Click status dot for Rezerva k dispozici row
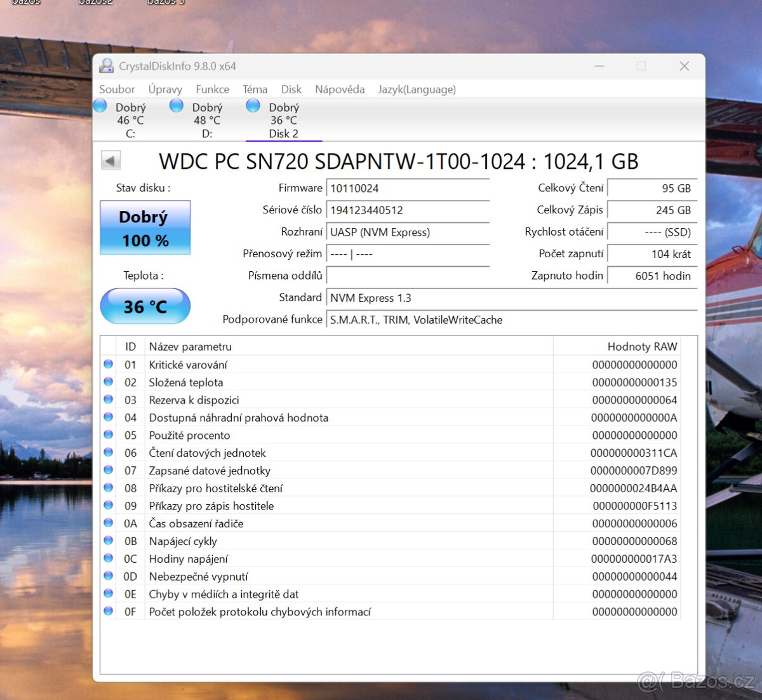762x700 pixels. pos(109,400)
